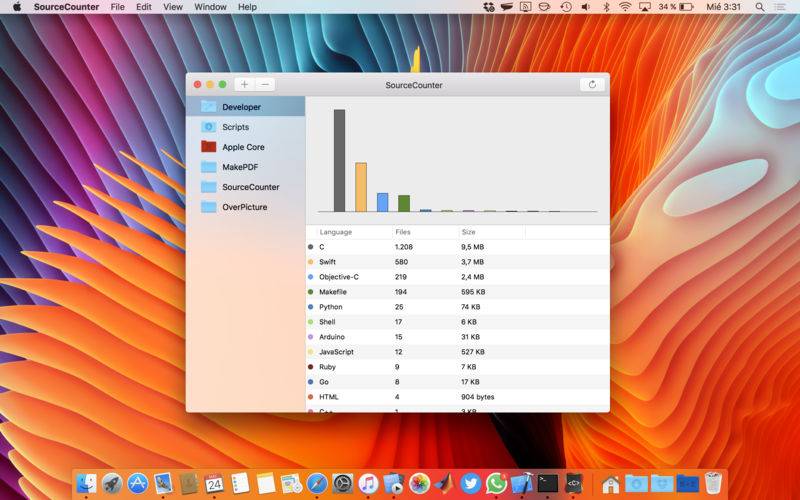Click the gray C bar in the chart

[x=339, y=160]
